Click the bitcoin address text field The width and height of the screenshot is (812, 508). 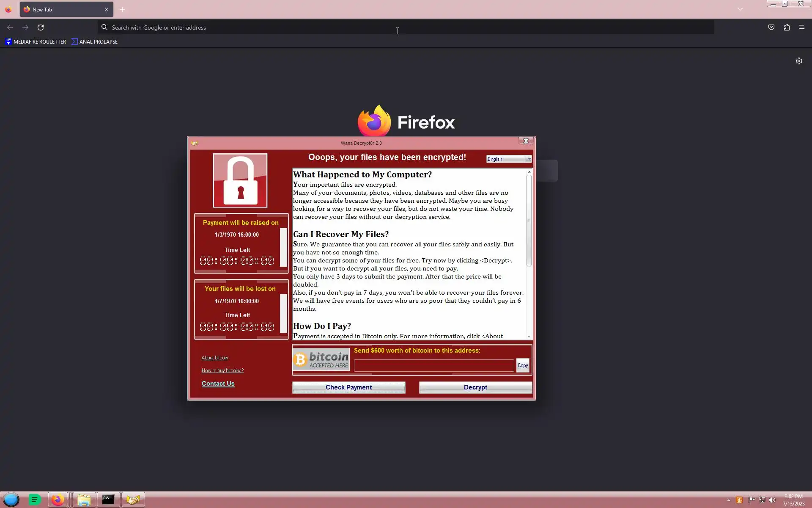[x=433, y=365]
